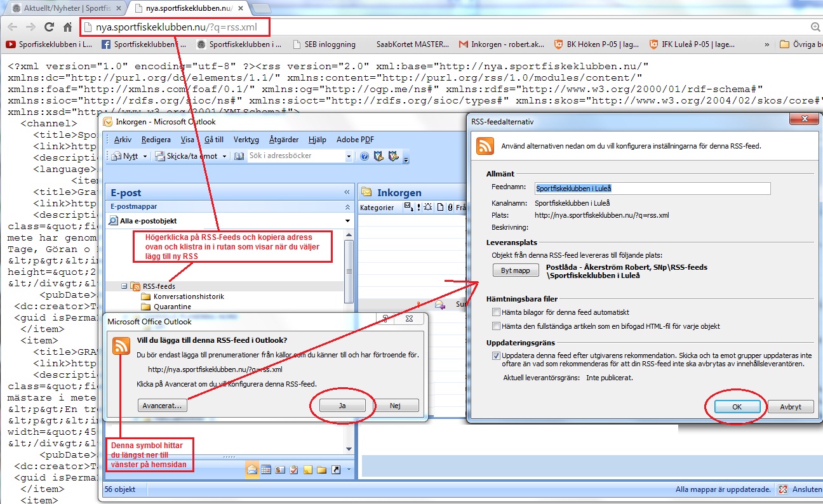Collapse the E-postmappar section
The image size is (823, 504).
tap(347, 207)
